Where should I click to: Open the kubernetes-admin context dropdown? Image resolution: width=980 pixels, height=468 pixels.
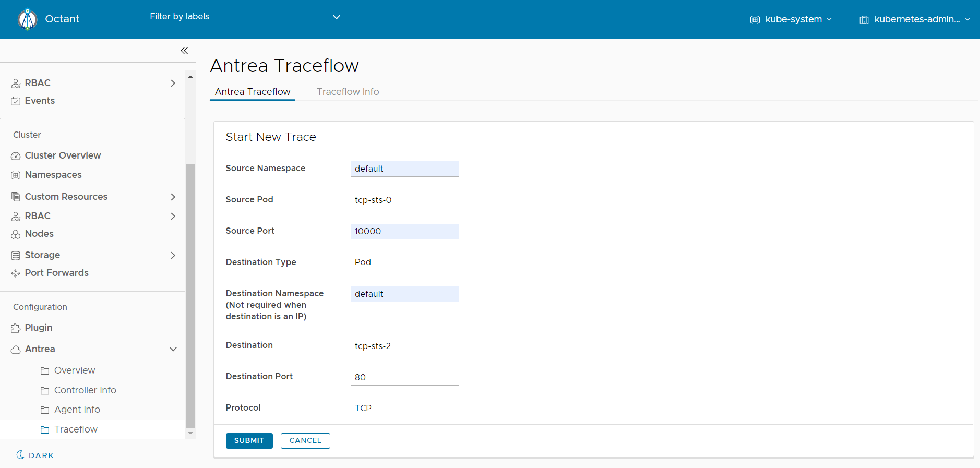pos(915,19)
